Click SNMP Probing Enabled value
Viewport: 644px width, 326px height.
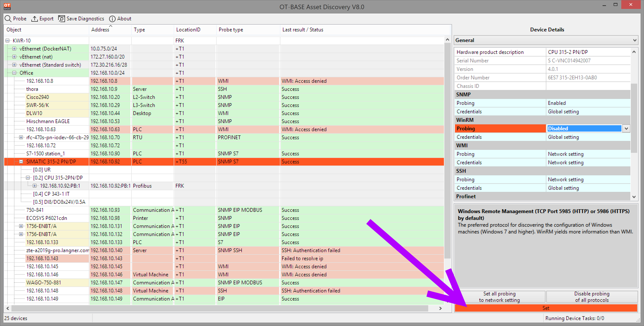(x=588, y=103)
